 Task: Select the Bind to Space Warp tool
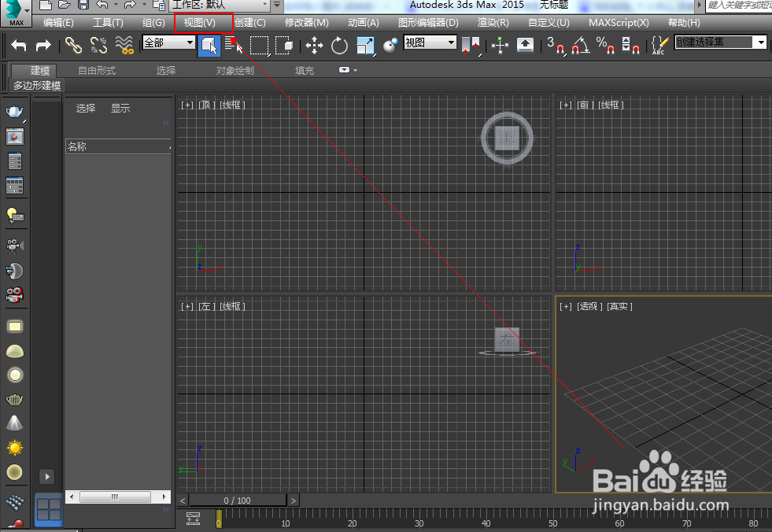click(x=124, y=46)
